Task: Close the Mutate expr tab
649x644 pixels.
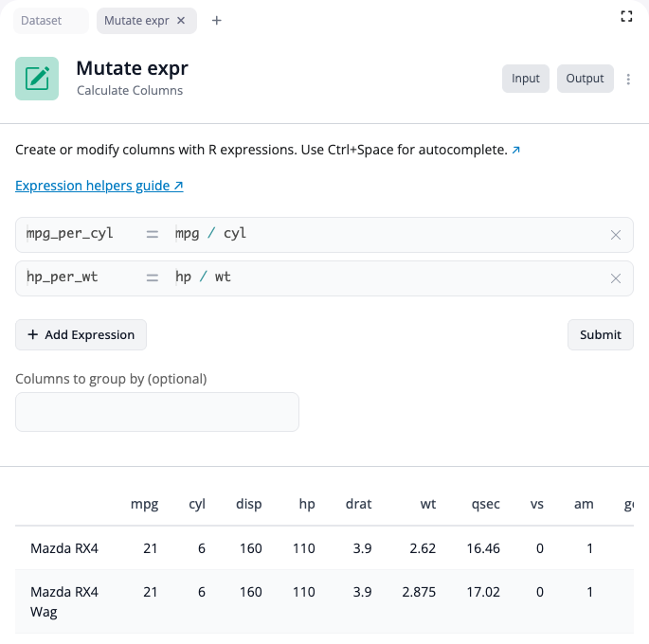Action: point(181,21)
